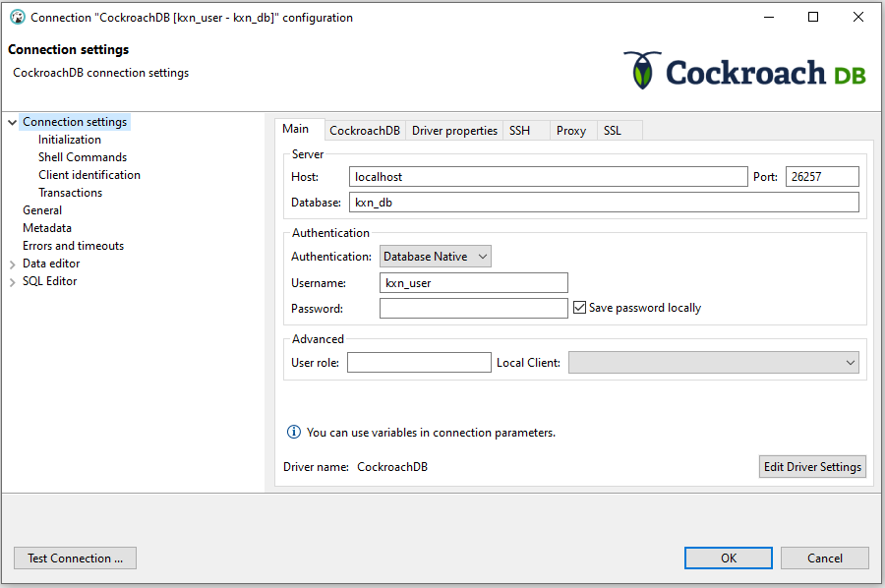Viewport: 885px width, 588px height.
Task: Select Connection settings in the tree
Action: [75, 122]
